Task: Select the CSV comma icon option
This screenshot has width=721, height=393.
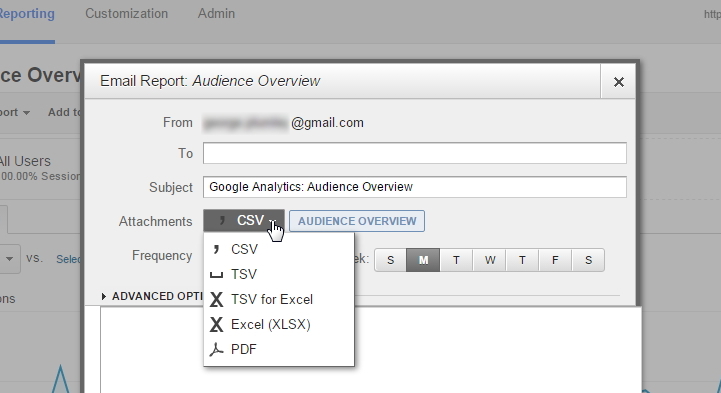Action: tap(216, 249)
